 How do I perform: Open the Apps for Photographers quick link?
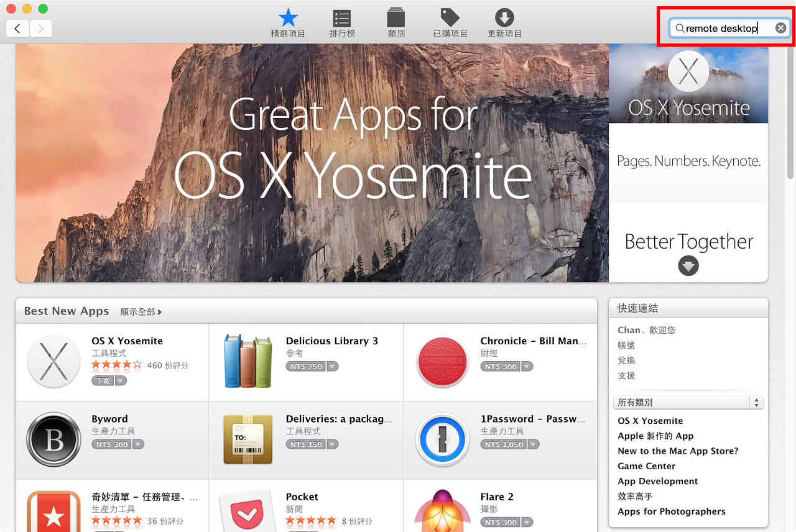(x=672, y=511)
